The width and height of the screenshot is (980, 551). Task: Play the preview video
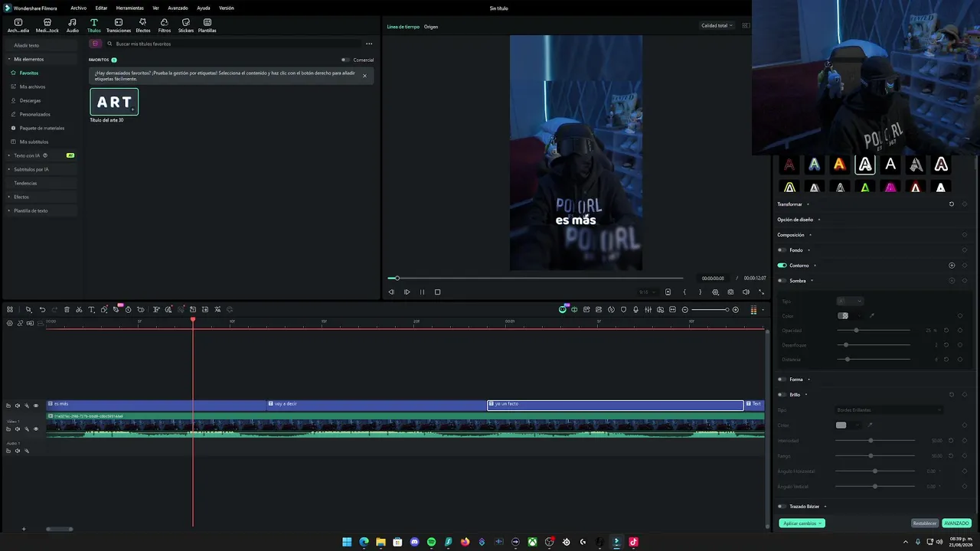(407, 292)
